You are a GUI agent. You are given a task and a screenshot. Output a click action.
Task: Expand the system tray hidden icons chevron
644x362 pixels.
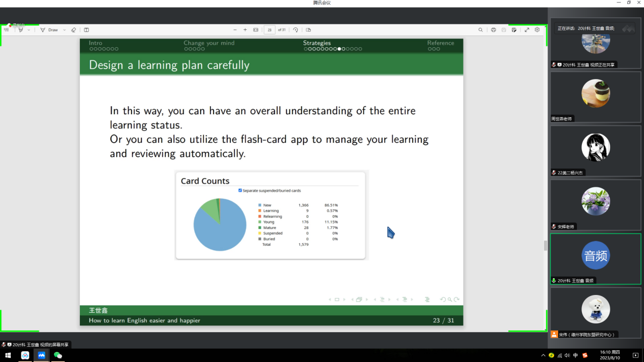coord(543,355)
